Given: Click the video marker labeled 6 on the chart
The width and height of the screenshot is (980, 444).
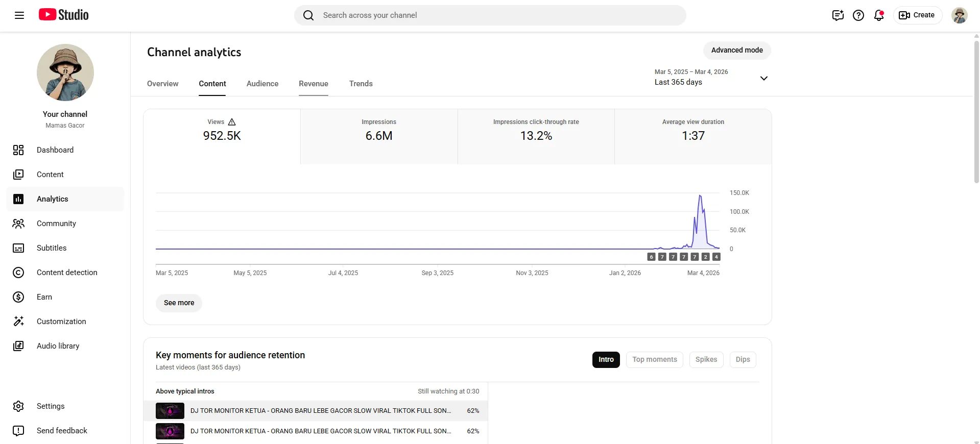Looking at the screenshot, I should [x=651, y=257].
